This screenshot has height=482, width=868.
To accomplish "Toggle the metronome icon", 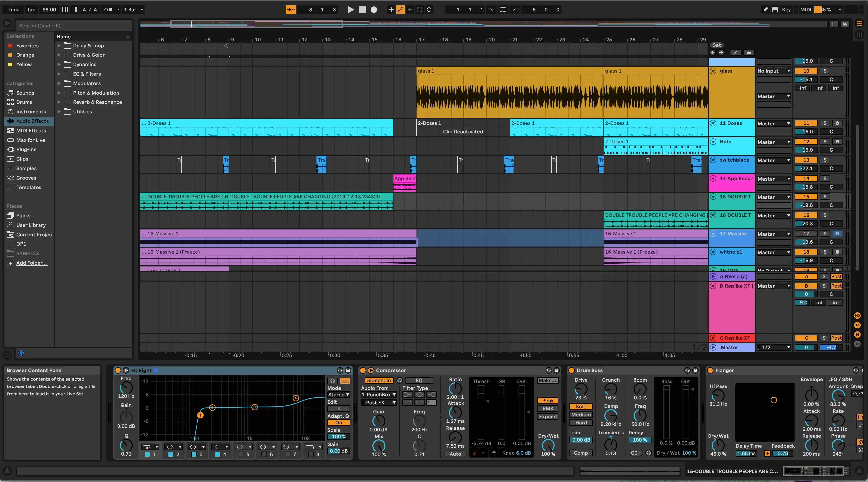I will 108,10.
